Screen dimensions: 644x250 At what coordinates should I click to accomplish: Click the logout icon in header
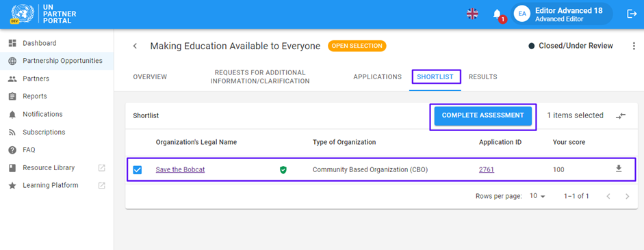[631, 14]
